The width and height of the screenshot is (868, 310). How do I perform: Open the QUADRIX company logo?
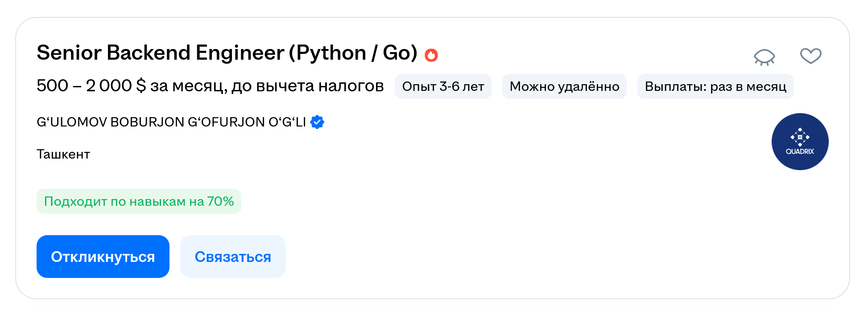(800, 142)
